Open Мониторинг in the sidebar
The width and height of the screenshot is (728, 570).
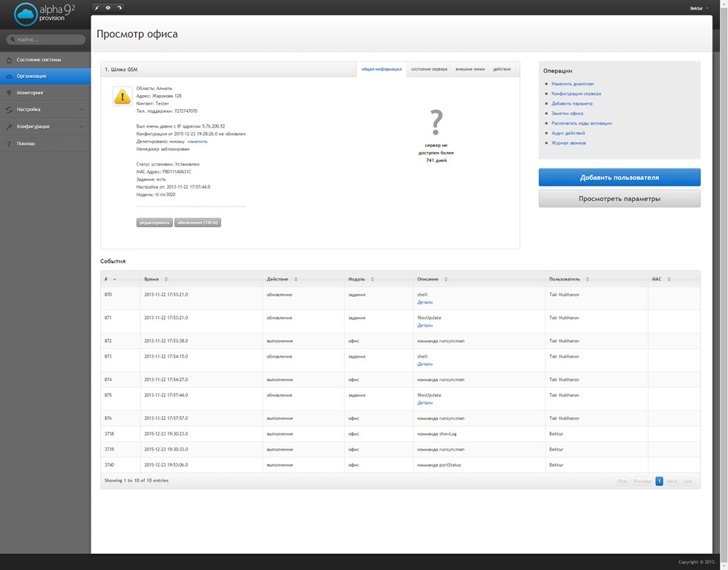pos(45,93)
